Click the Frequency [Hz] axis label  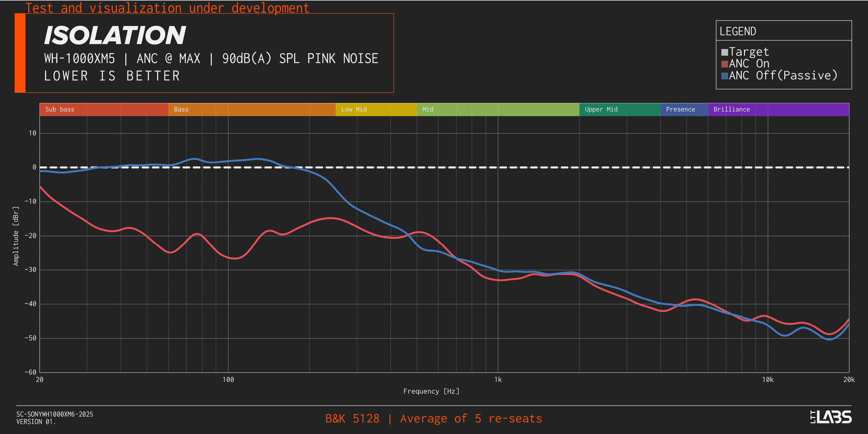(431, 391)
